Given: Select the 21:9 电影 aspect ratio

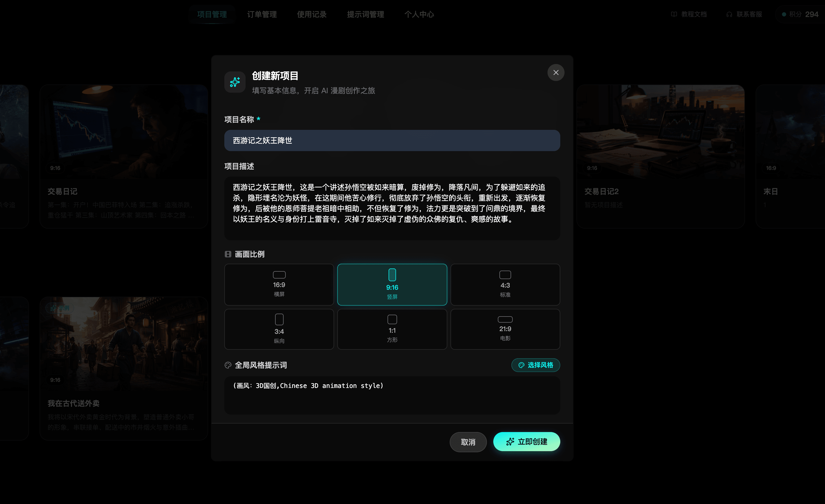Looking at the screenshot, I should (505, 329).
